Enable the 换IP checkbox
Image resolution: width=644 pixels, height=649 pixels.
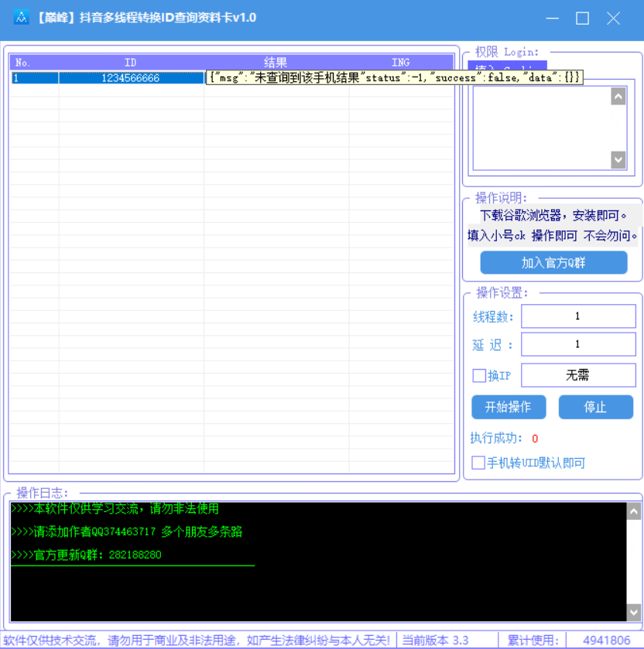click(x=481, y=375)
